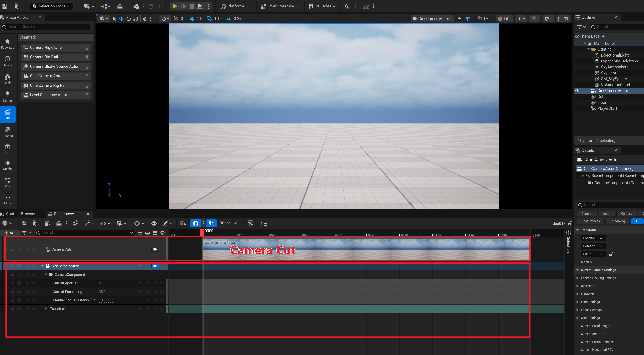Expand the Lens Settings section
The height and width of the screenshot is (355, 644).
click(x=578, y=302)
